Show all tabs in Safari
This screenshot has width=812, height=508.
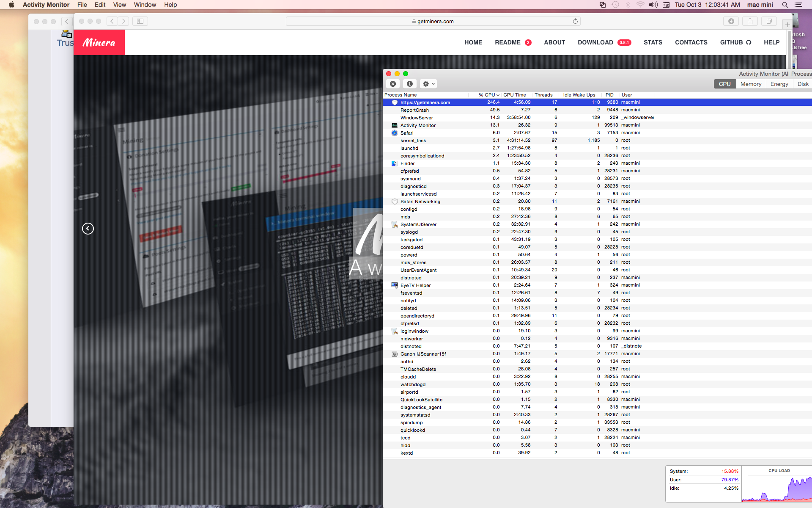769,21
